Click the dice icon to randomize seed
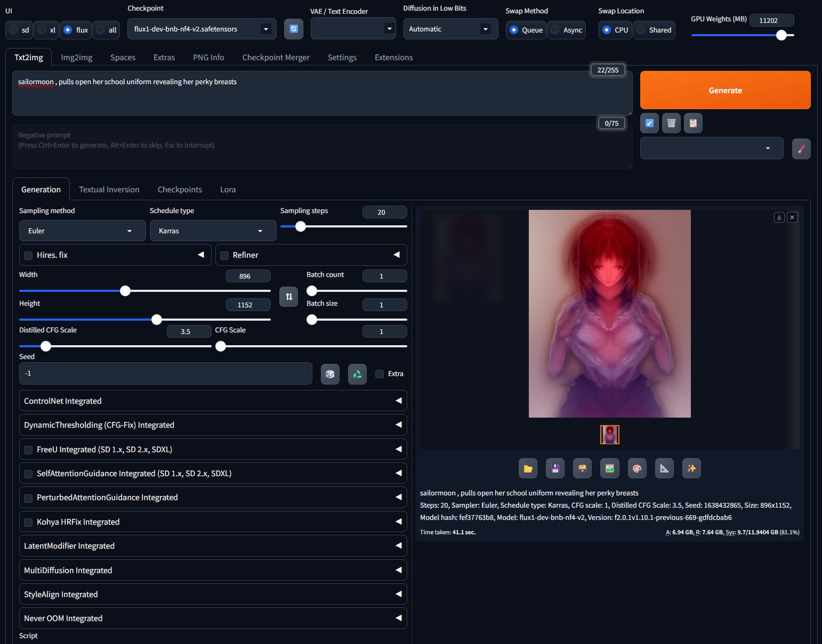This screenshot has height=644, width=822. tap(330, 374)
